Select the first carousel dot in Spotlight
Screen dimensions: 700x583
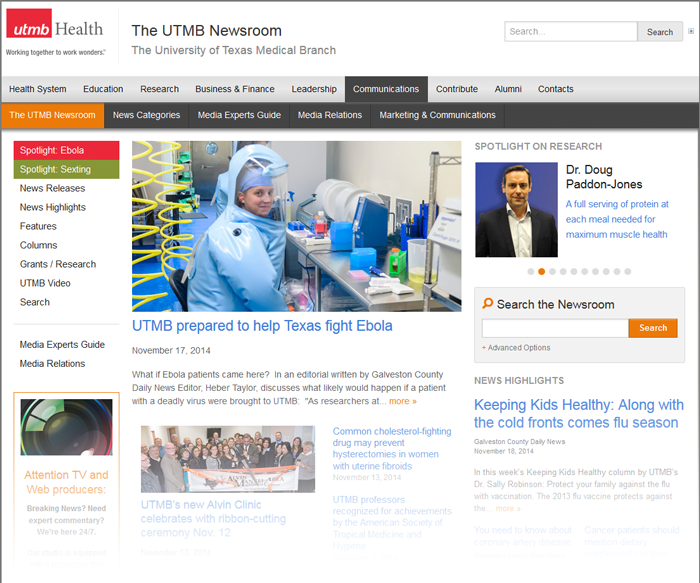pyautogui.click(x=530, y=271)
